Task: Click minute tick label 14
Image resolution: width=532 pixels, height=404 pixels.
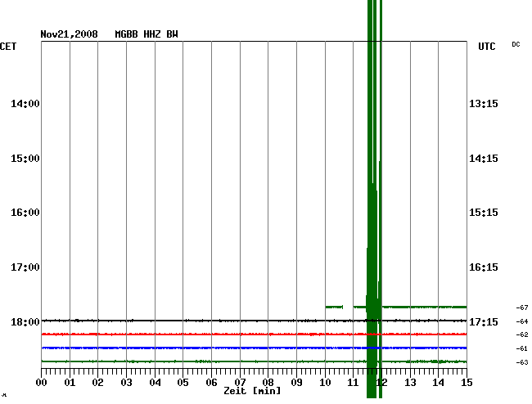Action: click(x=438, y=383)
